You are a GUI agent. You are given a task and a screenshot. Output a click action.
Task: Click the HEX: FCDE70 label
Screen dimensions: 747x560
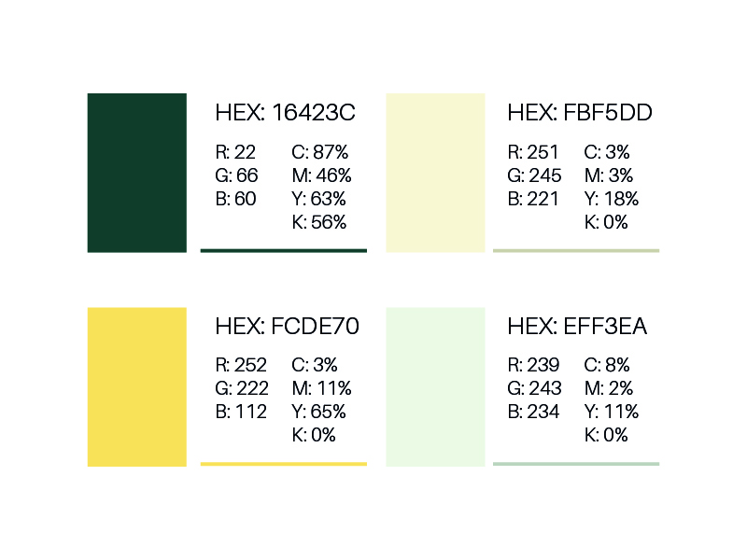click(x=287, y=327)
